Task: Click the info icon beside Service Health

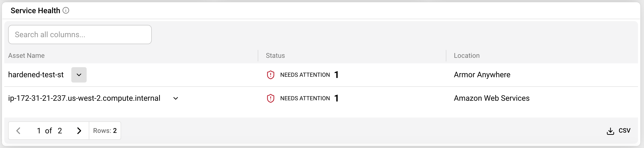Action: [x=66, y=11]
